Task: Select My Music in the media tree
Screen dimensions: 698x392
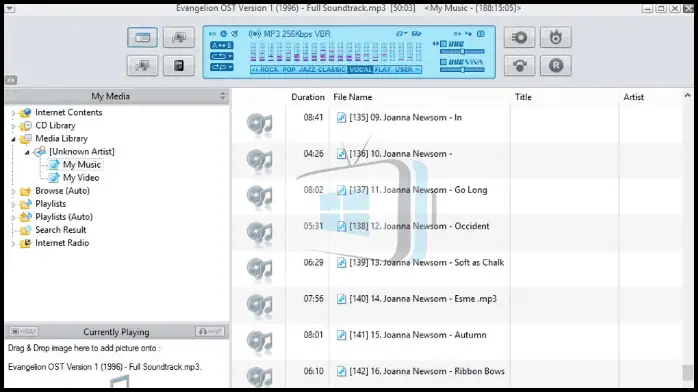Action: pyautogui.click(x=82, y=165)
